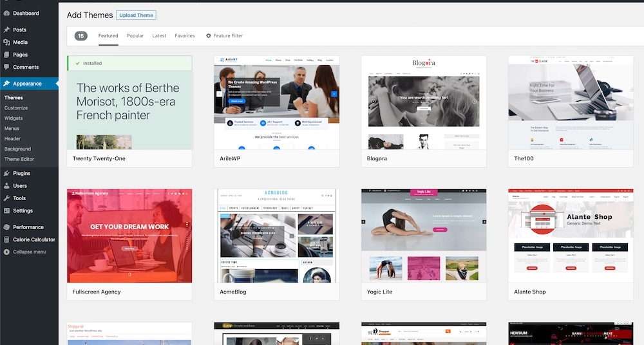Screen dimensions: 644x345
Task: Switch to the Favorites tab
Action: (x=185, y=36)
